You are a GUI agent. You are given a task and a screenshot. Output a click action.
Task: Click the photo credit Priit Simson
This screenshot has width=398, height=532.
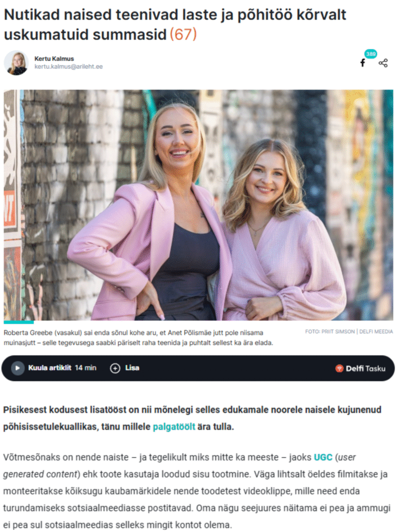click(338, 331)
